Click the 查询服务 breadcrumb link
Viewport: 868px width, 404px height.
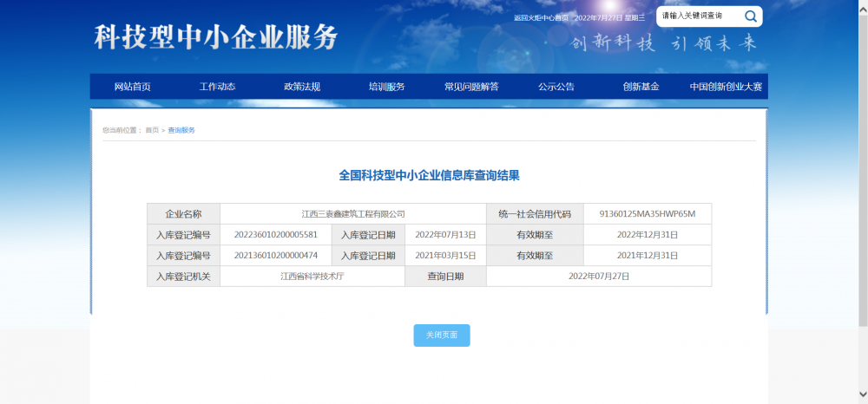point(181,130)
